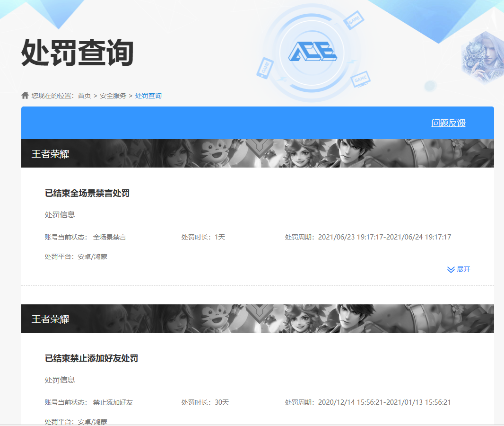Go to 首页 in the breadcrumb
504x426 pixels.
85,96
